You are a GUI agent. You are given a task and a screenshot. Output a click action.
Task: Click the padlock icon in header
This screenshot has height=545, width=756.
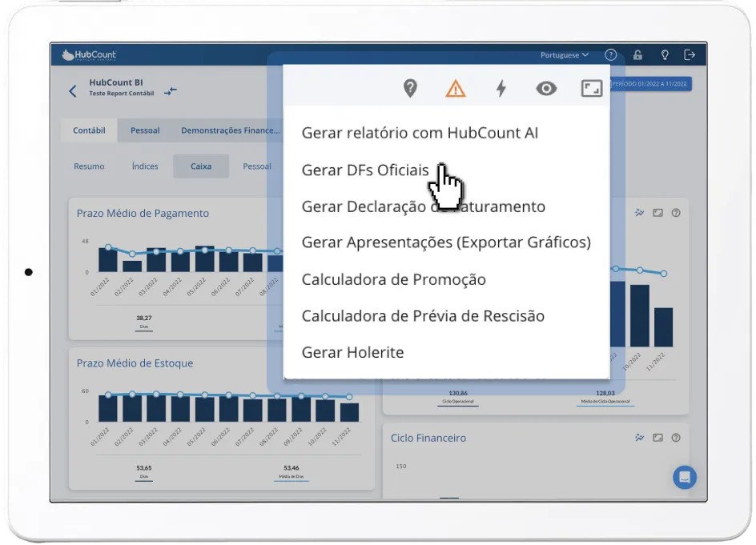coord(637,55)
